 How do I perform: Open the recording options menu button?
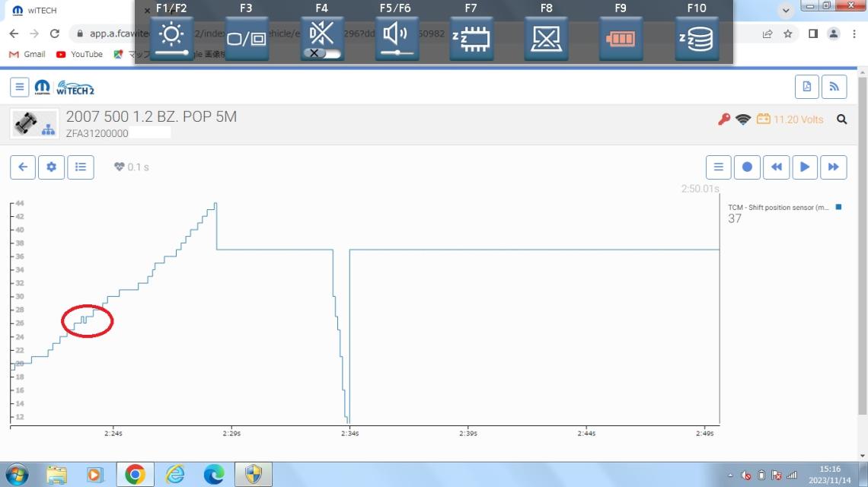719,167
